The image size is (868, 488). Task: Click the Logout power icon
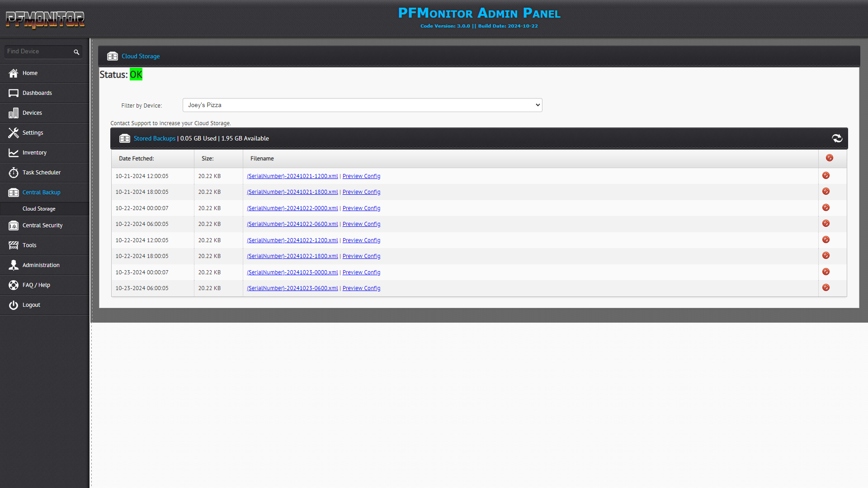(14, 305)
